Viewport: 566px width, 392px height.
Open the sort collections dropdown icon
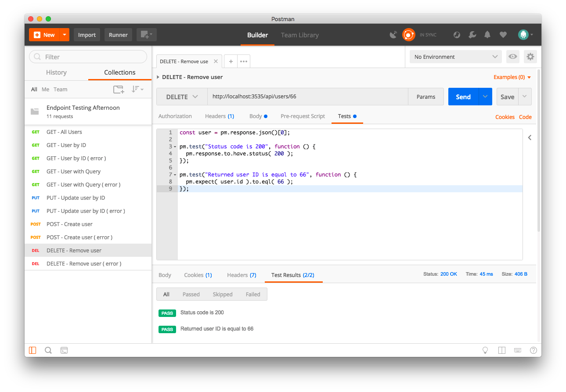click(137, 89)
